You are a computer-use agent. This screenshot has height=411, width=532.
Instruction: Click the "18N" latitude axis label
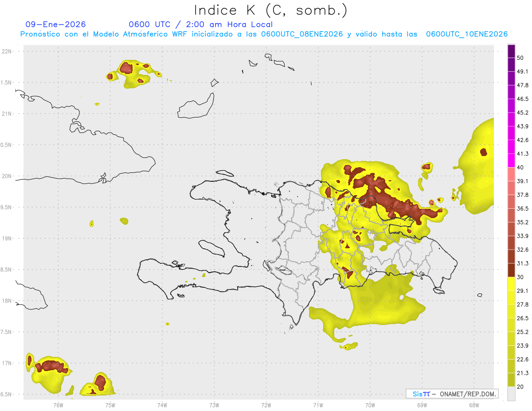point(7,301)
